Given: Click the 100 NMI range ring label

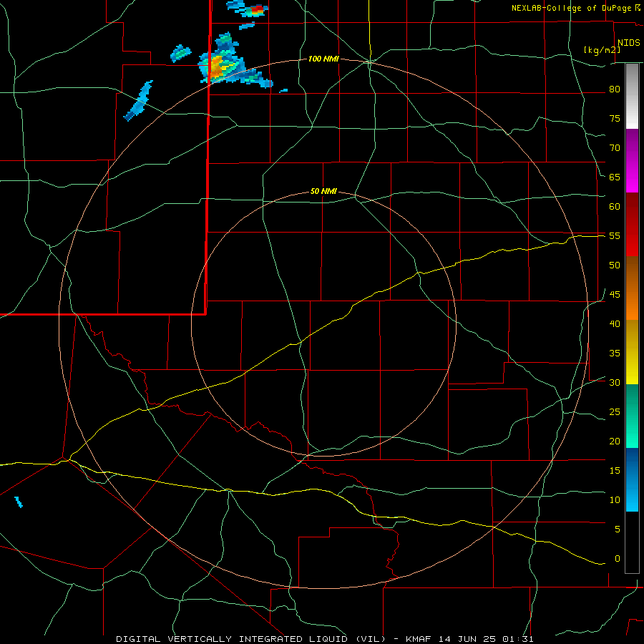Looking at the screenshot, I should 323,59.
